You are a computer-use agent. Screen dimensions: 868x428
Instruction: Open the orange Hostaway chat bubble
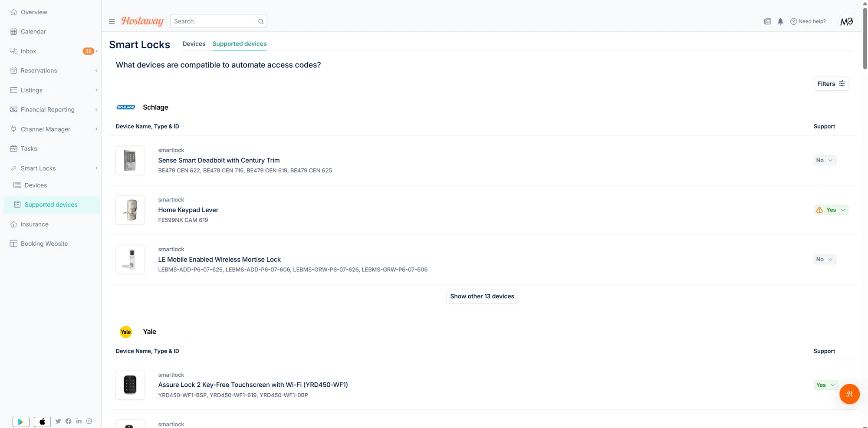[x=849, y=394]
